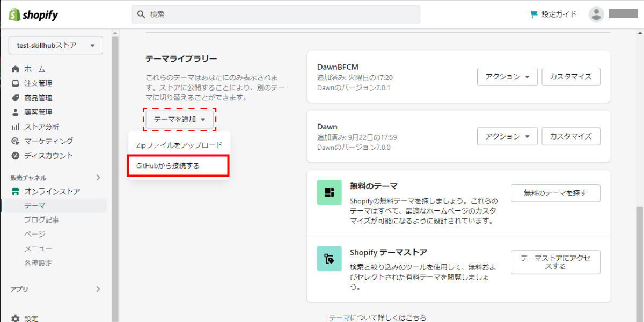Click カスタマイズ for the Dawn theme
644x322 pixels.
(571, 136)
